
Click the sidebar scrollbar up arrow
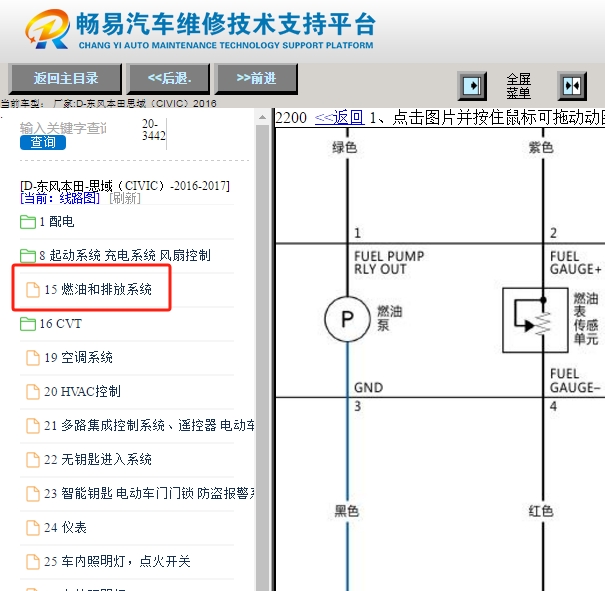click(x=262, y=117)
